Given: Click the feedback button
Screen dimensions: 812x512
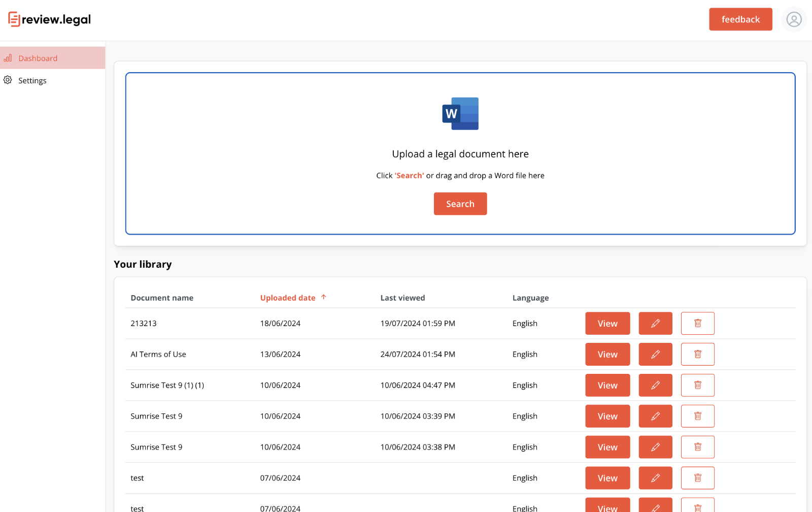Looking at the screenshot, I should coord(740,19).
